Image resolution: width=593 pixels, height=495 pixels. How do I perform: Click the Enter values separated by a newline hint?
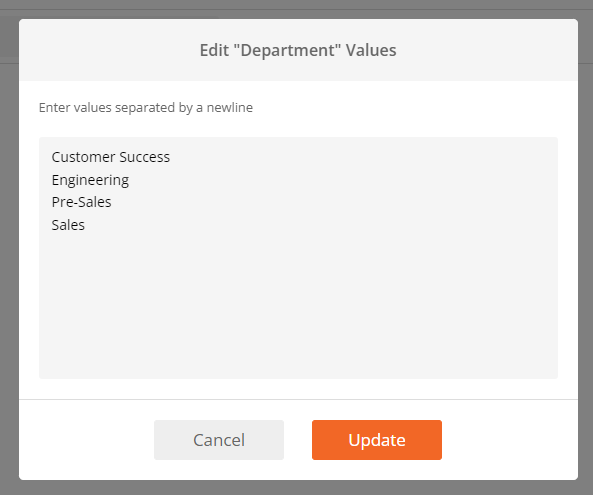tap(146, 107)
